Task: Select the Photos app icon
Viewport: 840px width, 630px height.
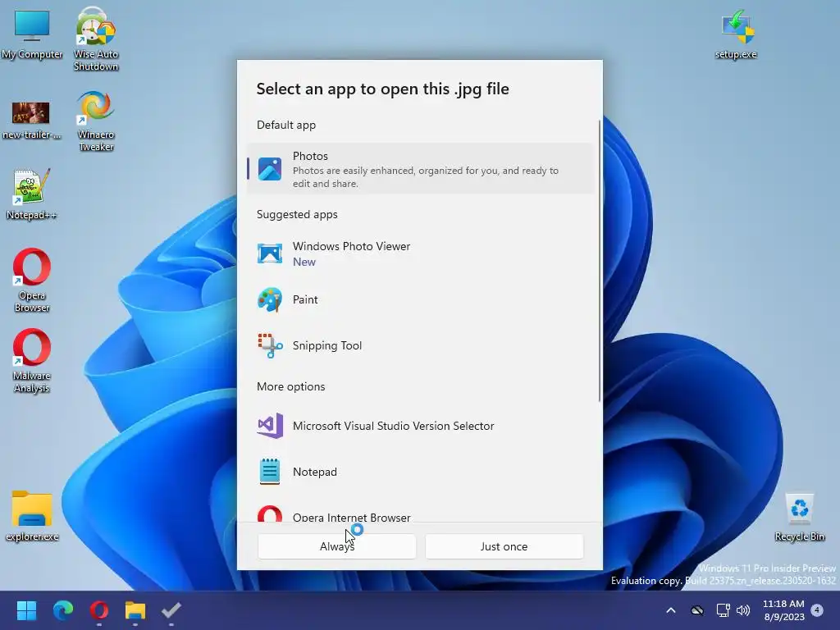Action: 269,169
